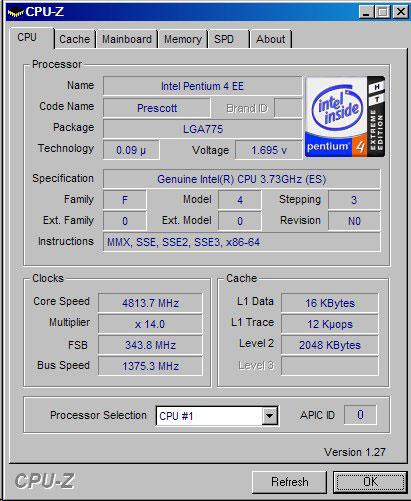Click the OK button
The height and width of the screenshot is (501, 411).
point(370,482)
